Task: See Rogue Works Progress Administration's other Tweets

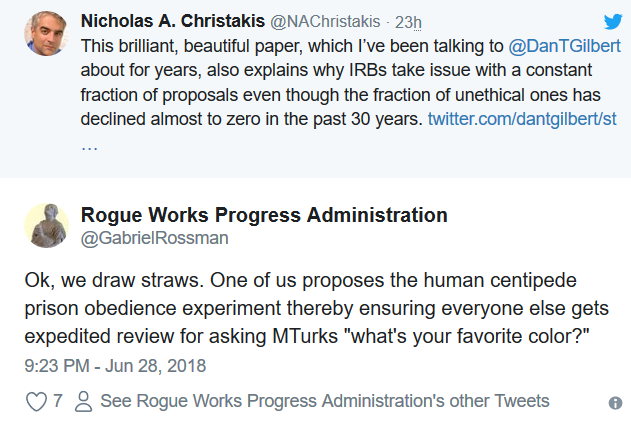Action: 325,401
